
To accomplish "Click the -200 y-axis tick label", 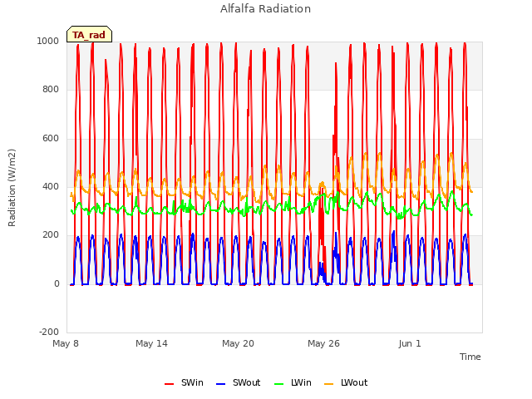I will 49,332.
